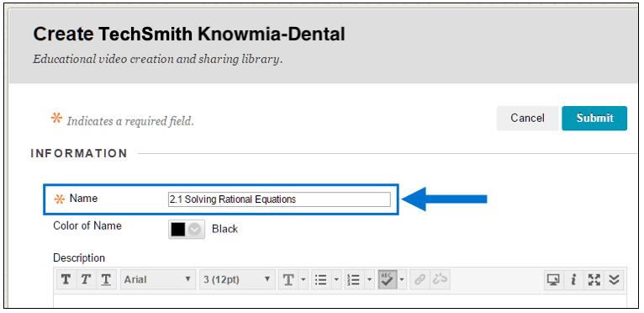Screen dimensions: 644x313
Task: Toggle italic text formatting in editor
Action: coord(86,280)
